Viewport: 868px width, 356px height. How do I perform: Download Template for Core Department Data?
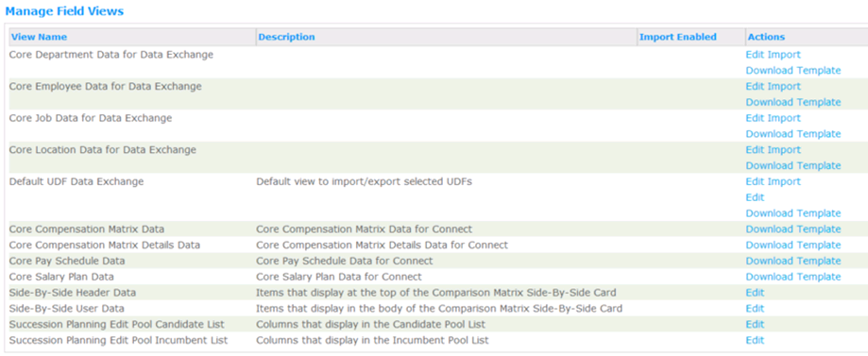tap(792, 70)
